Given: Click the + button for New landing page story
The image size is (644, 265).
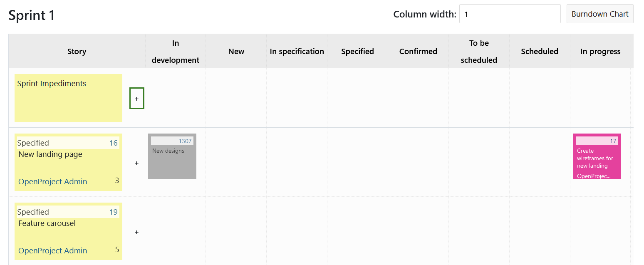Looking at the screenshot, I should 136,163.
